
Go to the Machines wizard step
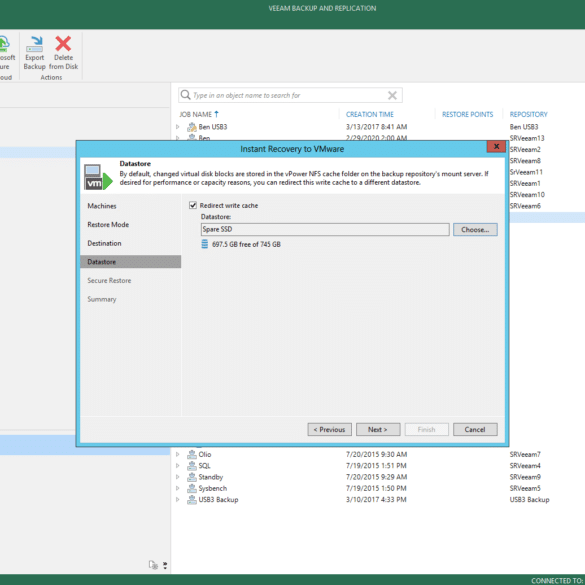tap(102, 206)
